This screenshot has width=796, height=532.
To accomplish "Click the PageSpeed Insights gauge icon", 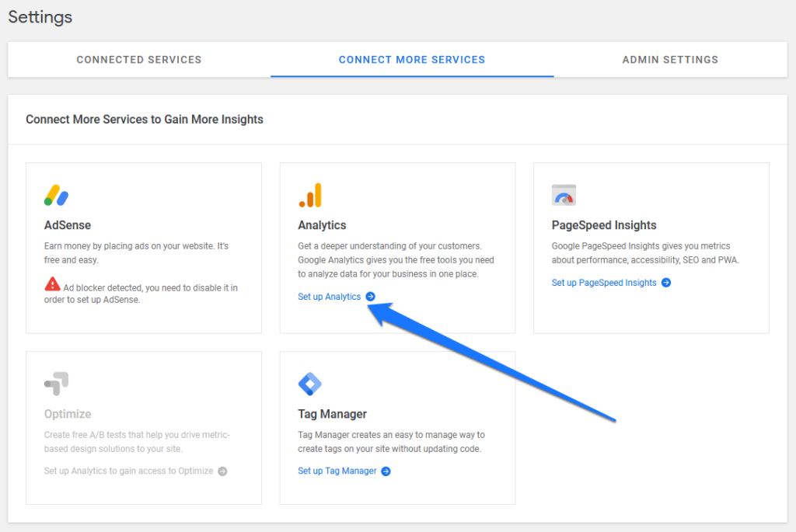I will (x=564, y=195).
